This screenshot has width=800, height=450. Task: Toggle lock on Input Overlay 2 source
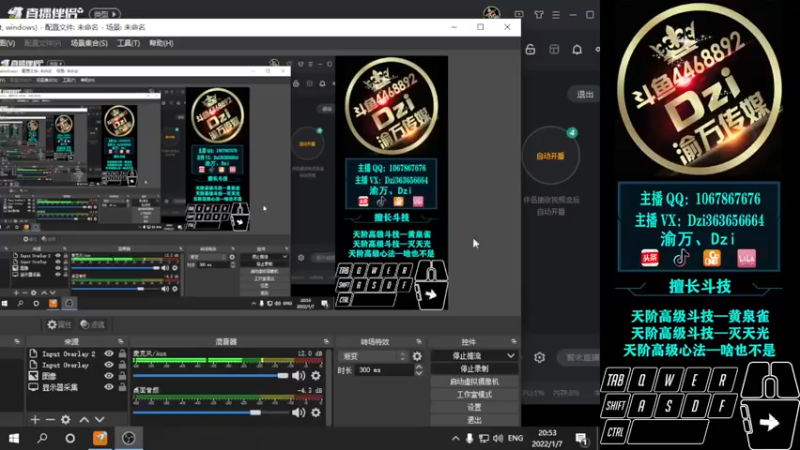coord(122,354)
